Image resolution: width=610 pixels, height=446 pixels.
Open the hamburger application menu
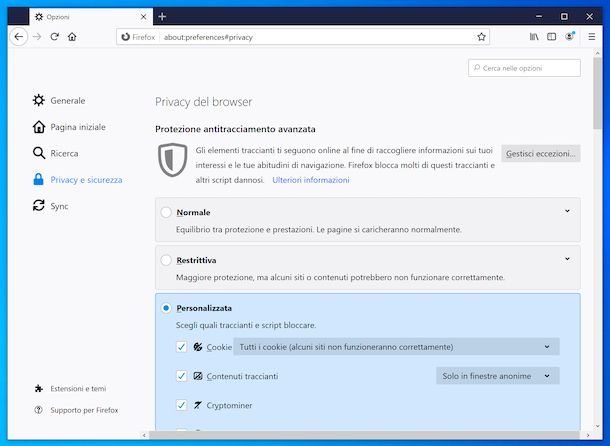[592, 37]
